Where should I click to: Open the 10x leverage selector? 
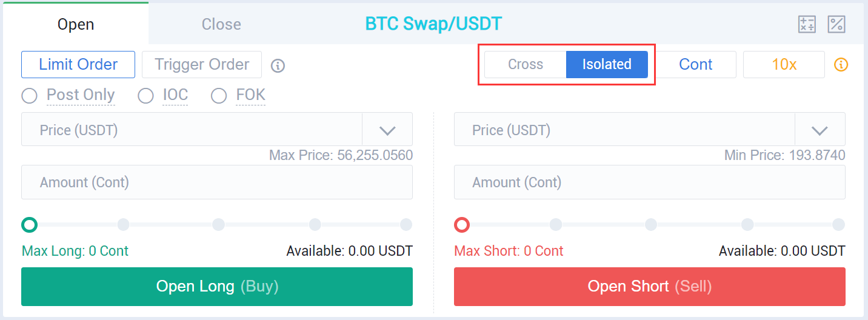pyautogui.click(x=784, y=64)
